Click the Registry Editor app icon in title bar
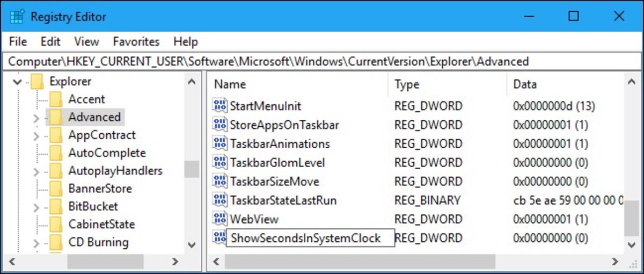This screenshot has width=644, height=274. pyautogui.click(x=16, y=16)
